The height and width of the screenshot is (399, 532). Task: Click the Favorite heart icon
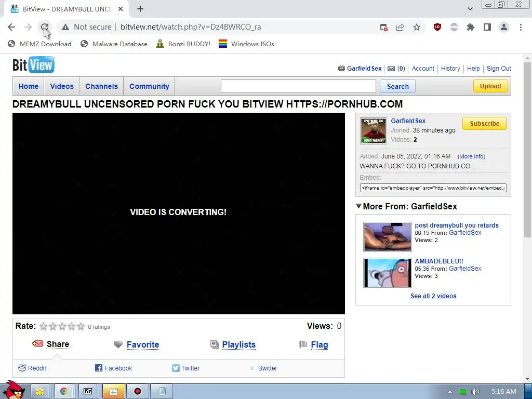pyautogui.click(x=118, y=344)
